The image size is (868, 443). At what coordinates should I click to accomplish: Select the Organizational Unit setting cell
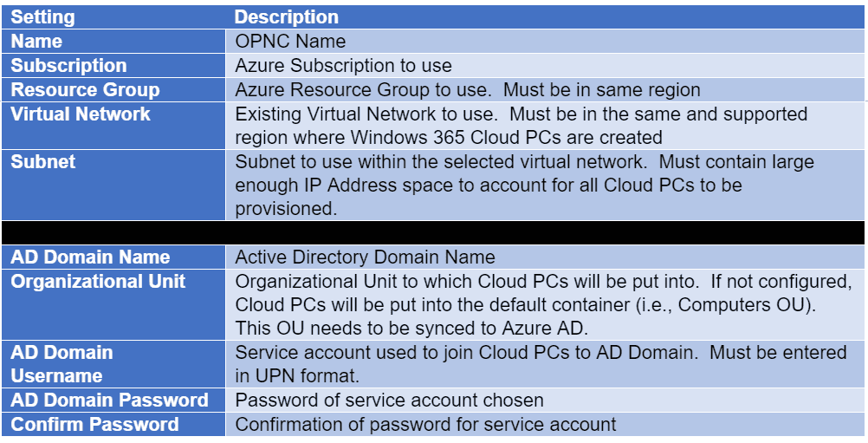point(113,304)
